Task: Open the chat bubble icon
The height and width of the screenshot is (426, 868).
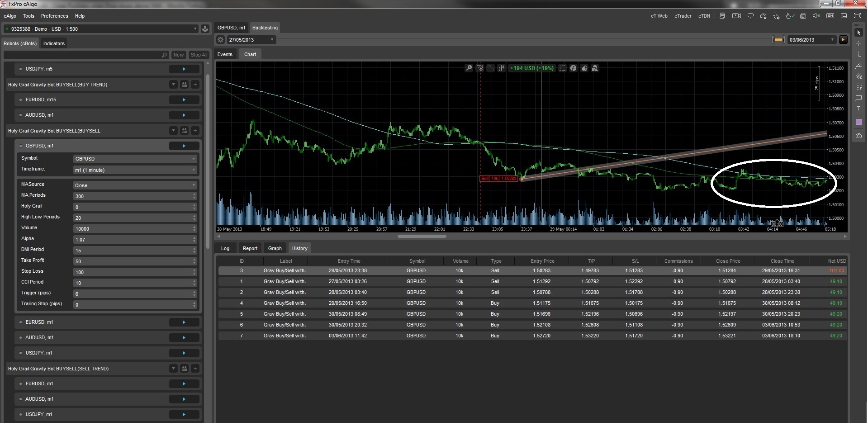Action: (750, 16)
